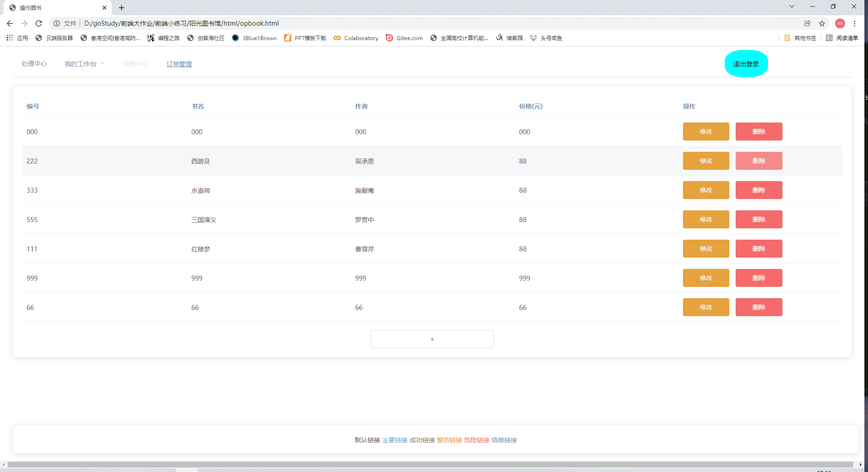The width and height of the screenshot is (868, 472).
Task: Expand 我的工作台 dropdown menu
Action: (85, 64)
